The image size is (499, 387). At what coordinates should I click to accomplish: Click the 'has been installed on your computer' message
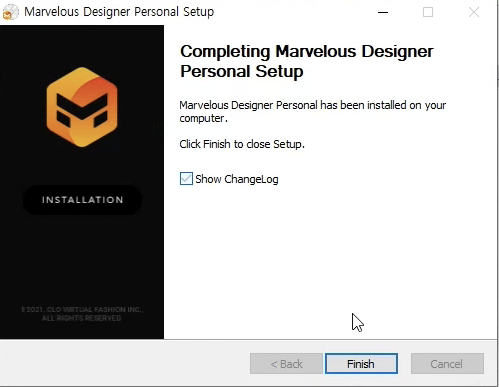312,112
